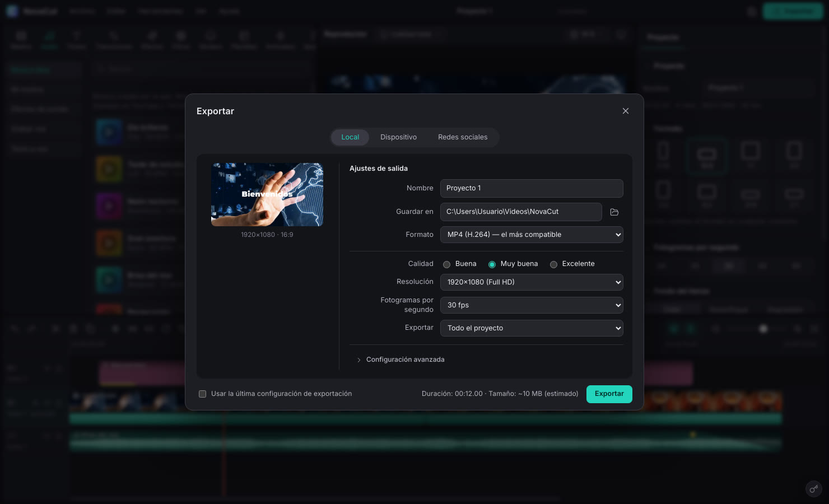The image size is (829, 504).
Task: Choose Muy buena quality radio button
Action: click(492, 264)
